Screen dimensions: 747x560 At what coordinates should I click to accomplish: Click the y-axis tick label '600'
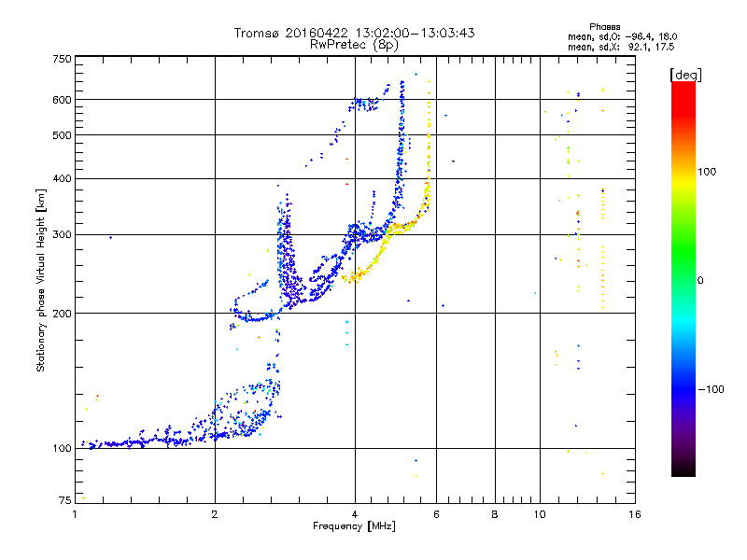(62, 100)
